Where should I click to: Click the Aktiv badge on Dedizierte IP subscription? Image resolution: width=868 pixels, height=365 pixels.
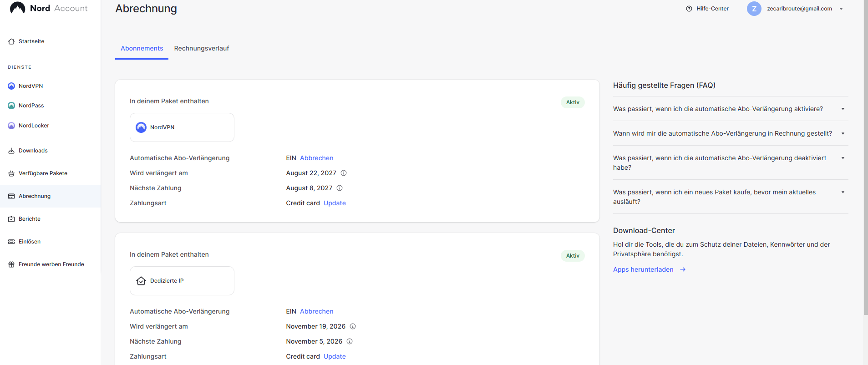pos(573,256)
